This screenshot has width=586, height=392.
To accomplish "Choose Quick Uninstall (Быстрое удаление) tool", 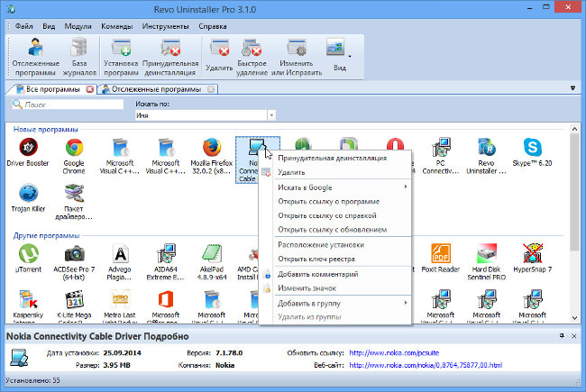I will coord(252,57).
